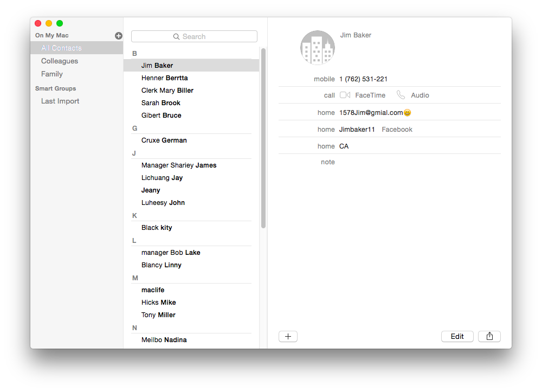Viewport: 542px width, 392px height.
Task: Click the Edit button
Action: pyautogui.click(x=457, y=336)
